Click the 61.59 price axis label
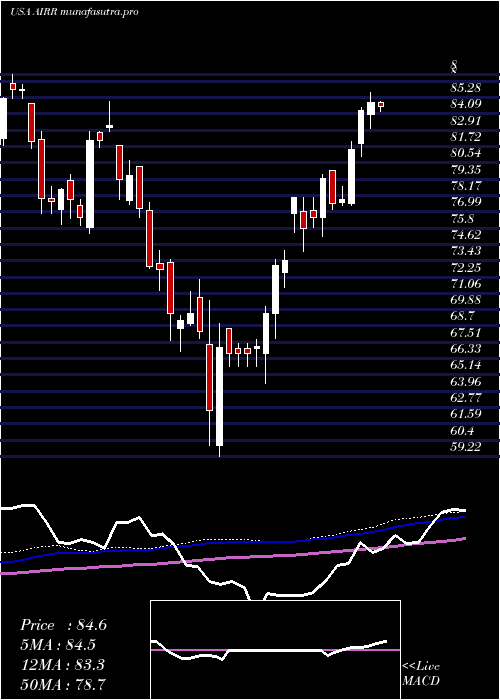This screenshot has width=500, height=700. 466,414
